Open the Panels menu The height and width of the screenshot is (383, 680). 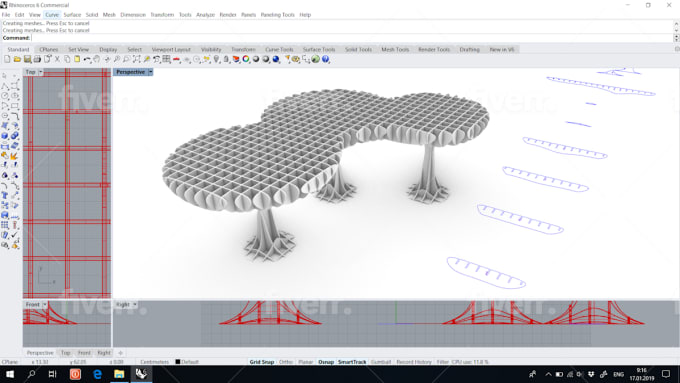click(248, 15)
